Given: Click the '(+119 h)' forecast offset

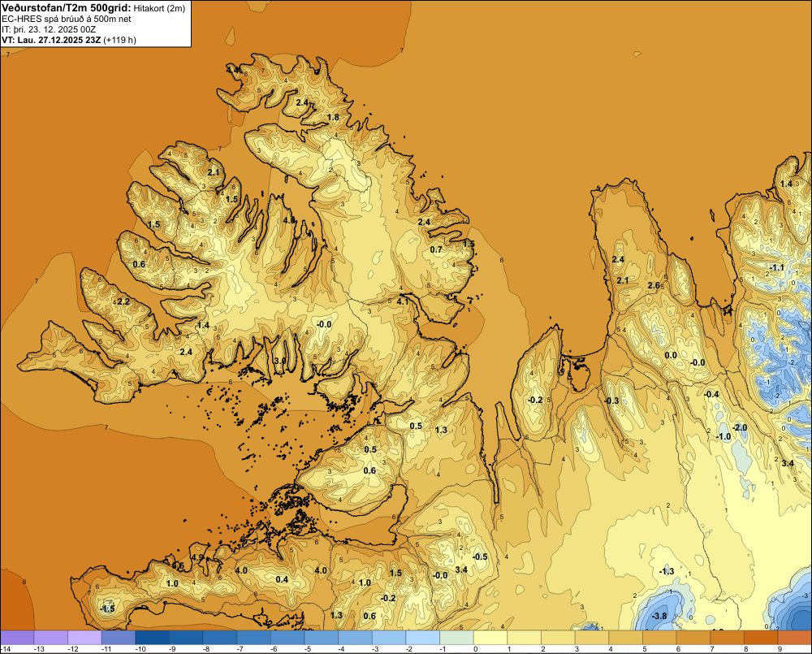Looking at the screenshot, I should coord(119,40).
